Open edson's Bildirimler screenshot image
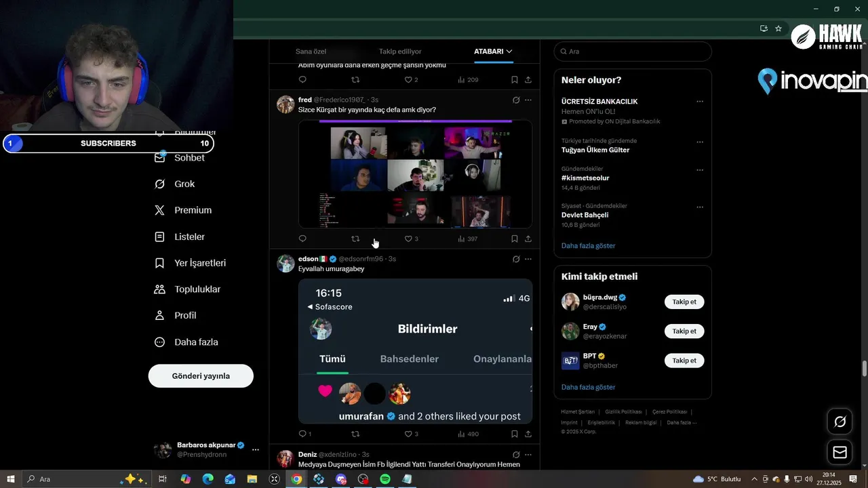Viewport: 868px width, 488px height. click(415, 351)
